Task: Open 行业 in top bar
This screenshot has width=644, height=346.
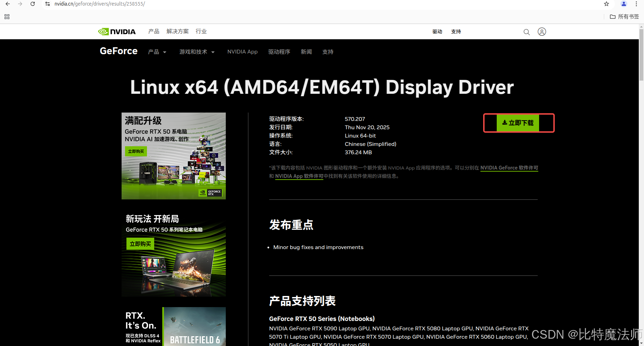Action: coord(201,31)
